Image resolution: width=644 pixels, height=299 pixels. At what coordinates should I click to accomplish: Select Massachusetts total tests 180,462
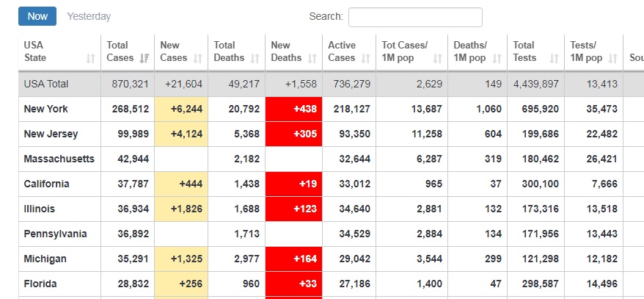point(540,159)
